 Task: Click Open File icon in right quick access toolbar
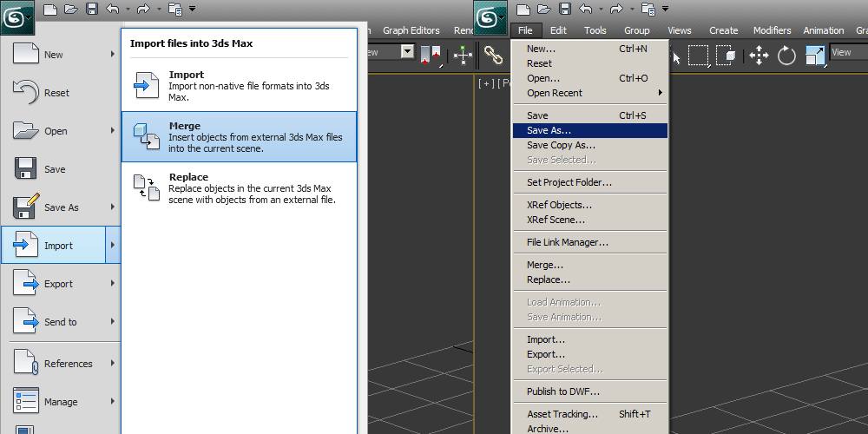click(544, 9)
